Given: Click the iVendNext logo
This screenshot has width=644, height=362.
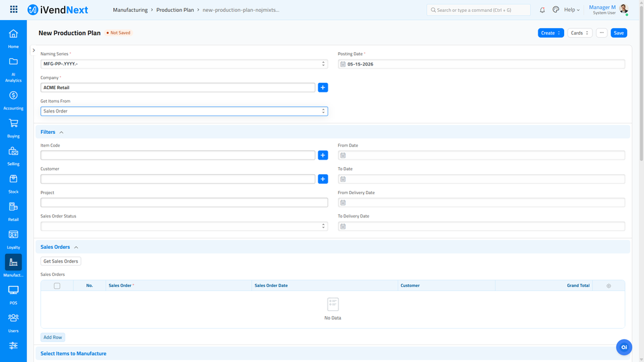Looking at the screenshot, I should point(57,10).
